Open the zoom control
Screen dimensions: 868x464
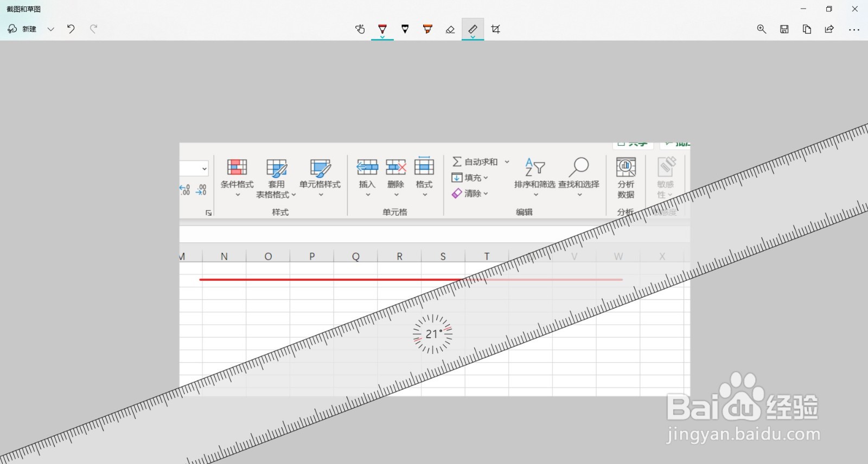point(762,29)
